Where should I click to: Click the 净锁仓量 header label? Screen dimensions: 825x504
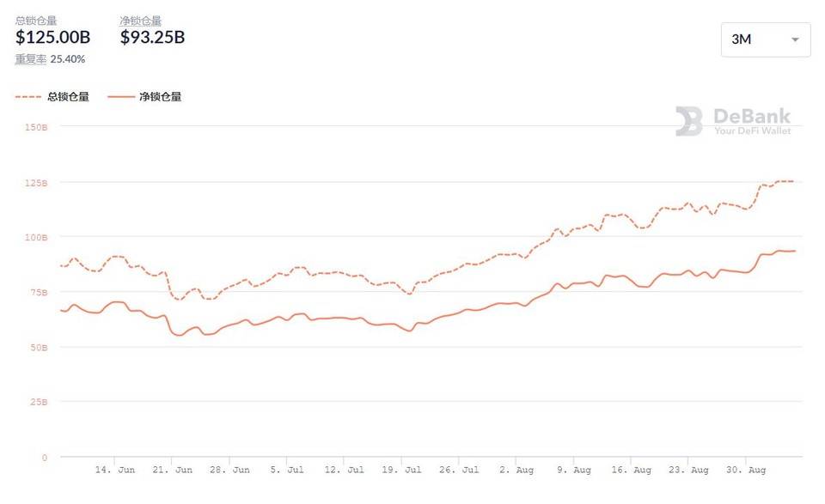pyautogui.click(x=141, y=21)
